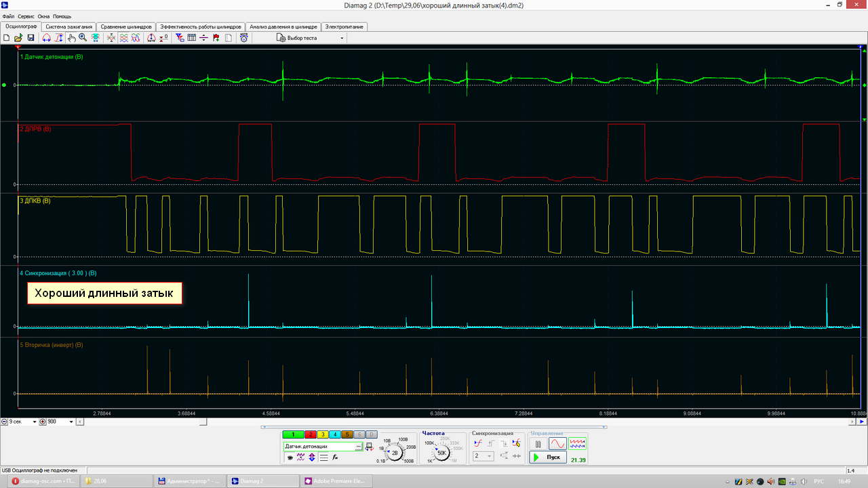The width and height of the screenshot is (868, 488).
Task: Click the horizontal timeline scrollbar thumb
Action: [x=203, y=422]
